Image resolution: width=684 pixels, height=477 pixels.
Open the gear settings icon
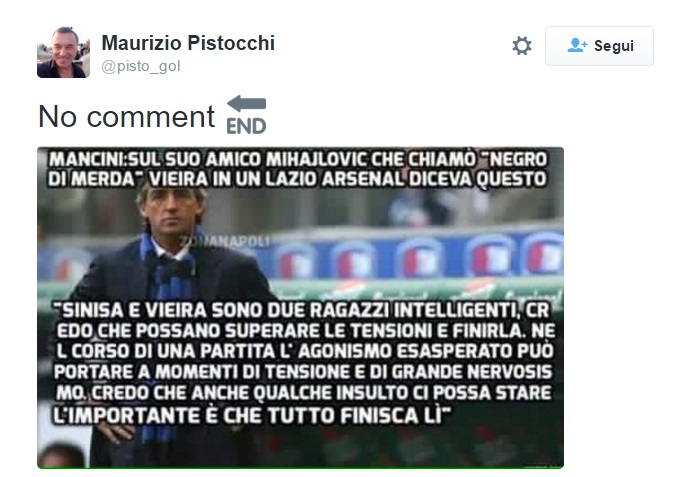pyautogui.click(x=522, y=46)
